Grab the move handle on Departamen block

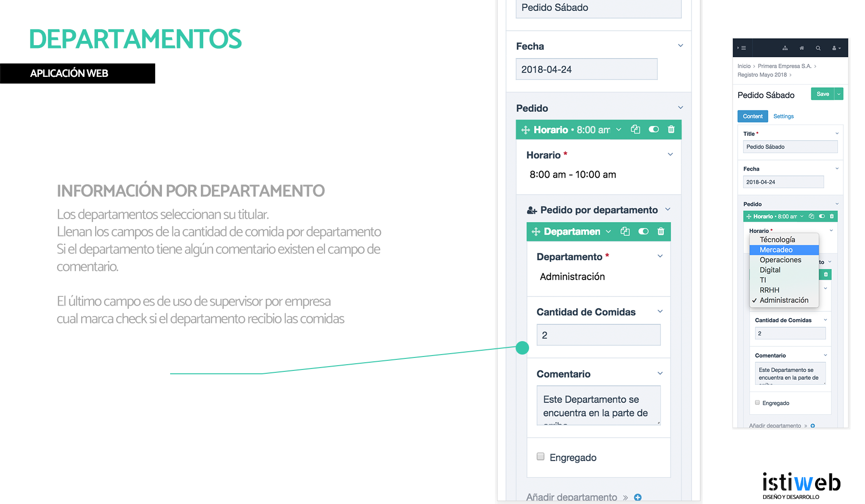(x=536, y=232)
